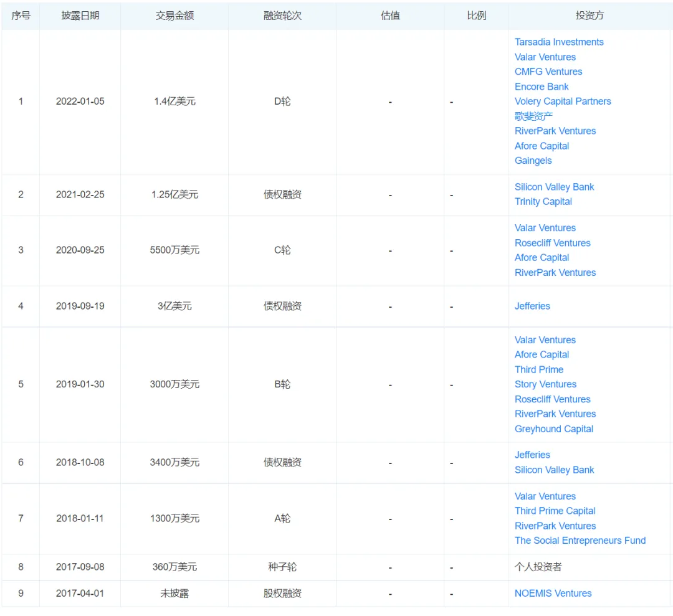Image resolution: width=673 pixels, height=616 pixels.
Task: Open Silicon Valley Bank link in 2021-02-25 row
Action: (x=554, y=187)
